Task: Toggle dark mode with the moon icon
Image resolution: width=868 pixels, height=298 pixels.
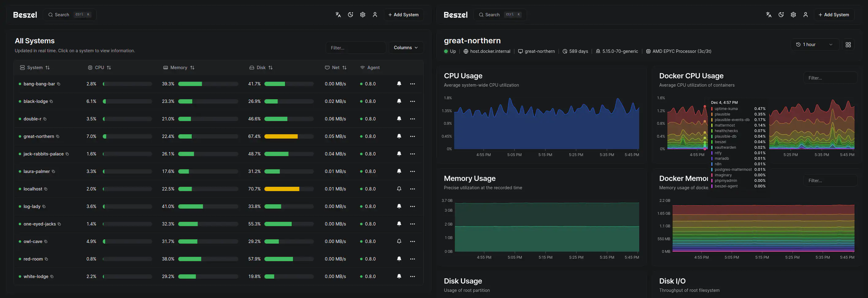Action: [351, 14]
